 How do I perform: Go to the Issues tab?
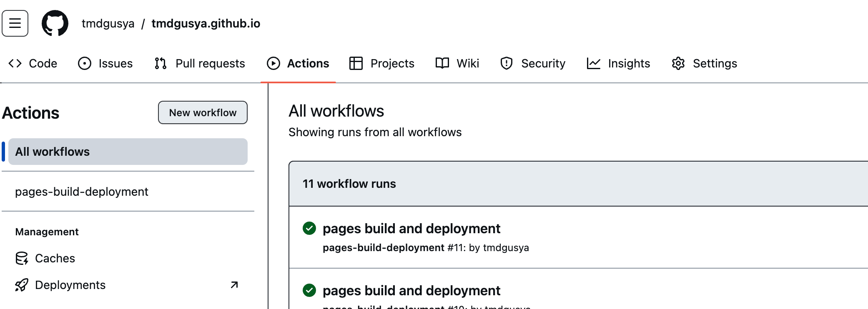pyautogui.click(x=105, y=63)
